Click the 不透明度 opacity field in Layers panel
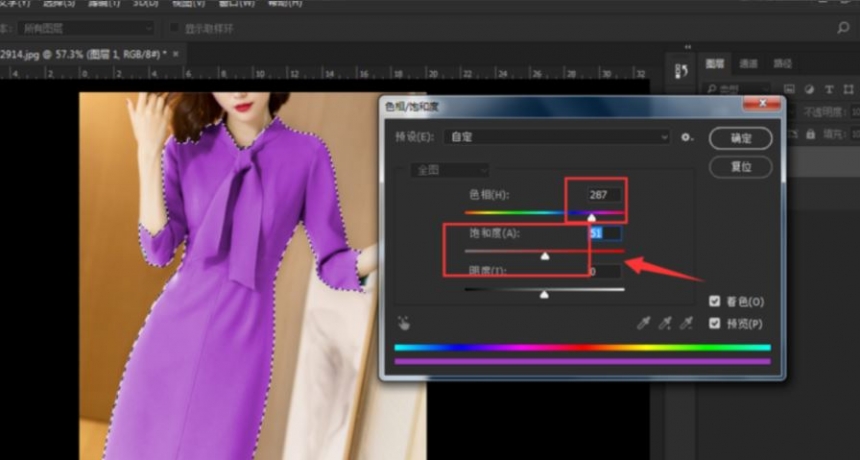860x460 pixels. click(855, 112)
